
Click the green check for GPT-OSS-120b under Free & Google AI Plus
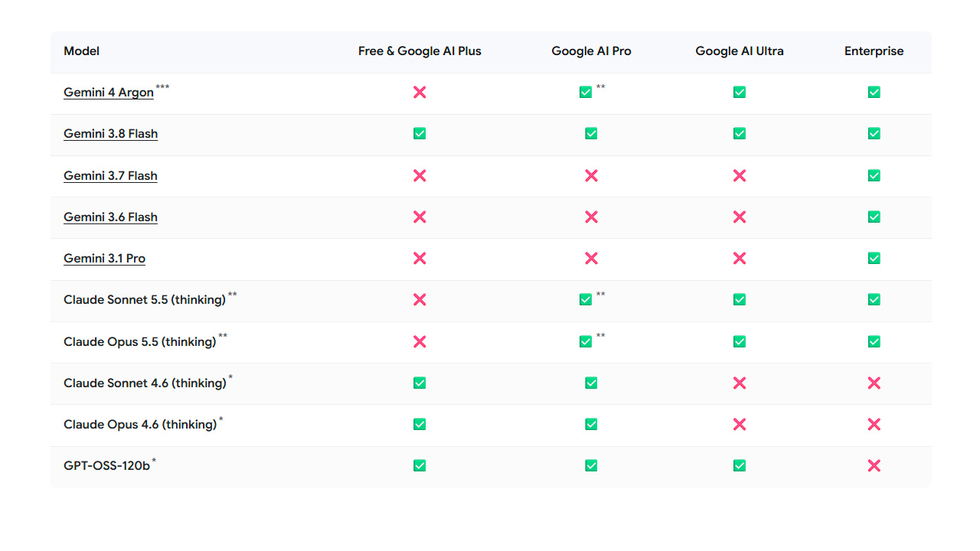point(420,466)
